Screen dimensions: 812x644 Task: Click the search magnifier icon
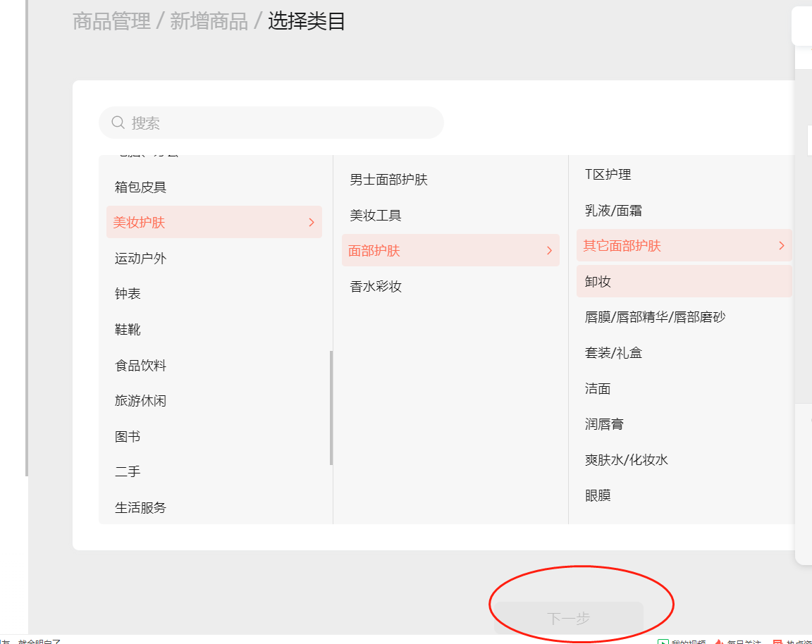[118, 123]
